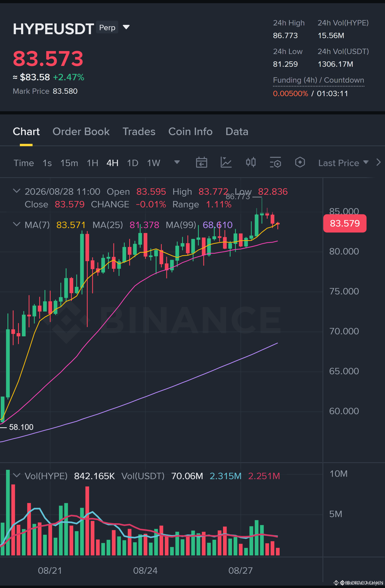
Task: Click the 80.000 price axis label
Action: [344, 251]
